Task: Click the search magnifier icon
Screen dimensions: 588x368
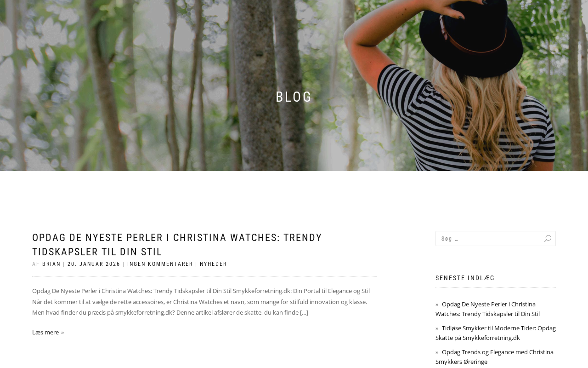Action: coord(548,239)
